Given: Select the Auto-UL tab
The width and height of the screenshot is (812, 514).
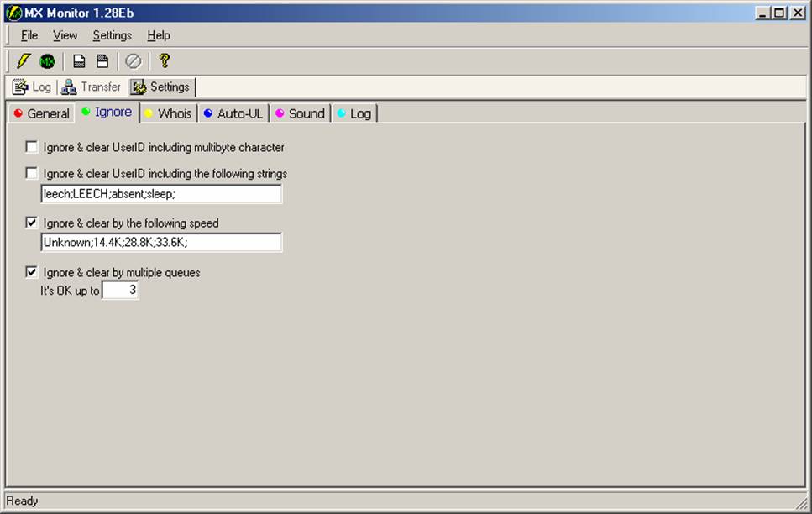Looking at the screenshot, I should point(233,113).
